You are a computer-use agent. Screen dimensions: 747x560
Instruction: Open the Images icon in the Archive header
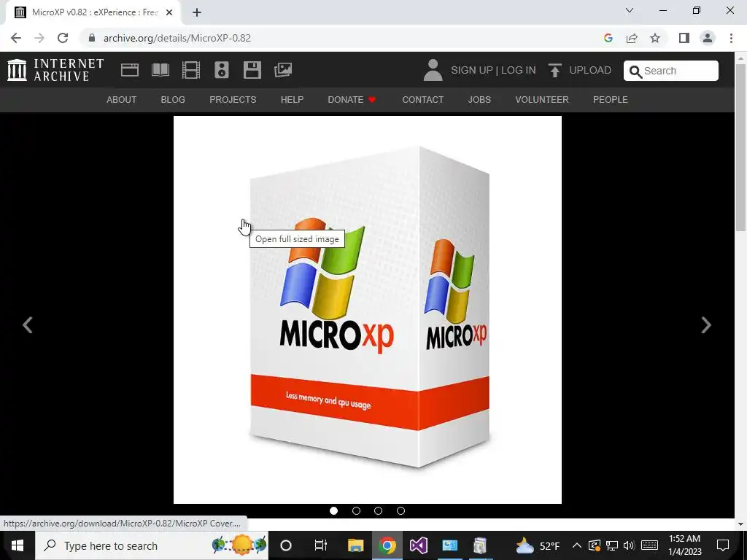coord(283,70)
